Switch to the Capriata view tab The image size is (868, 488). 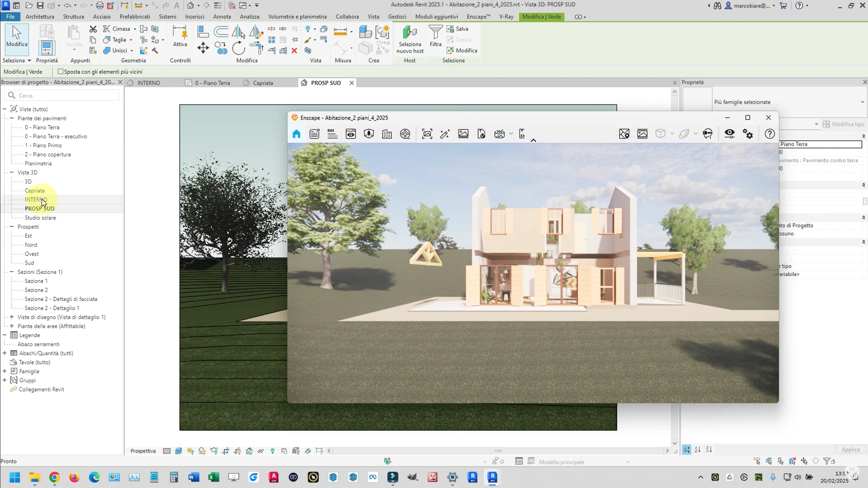pos(262,83)
